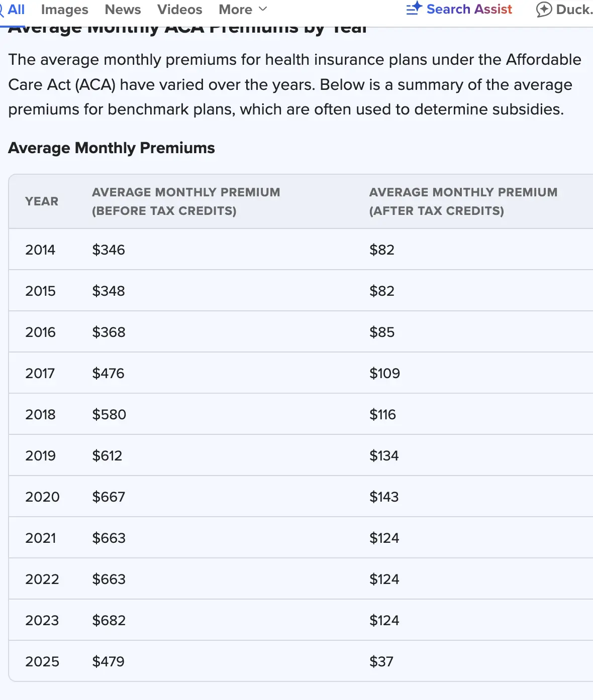Open the News tab
593x700 pixels.
[123, 10]
